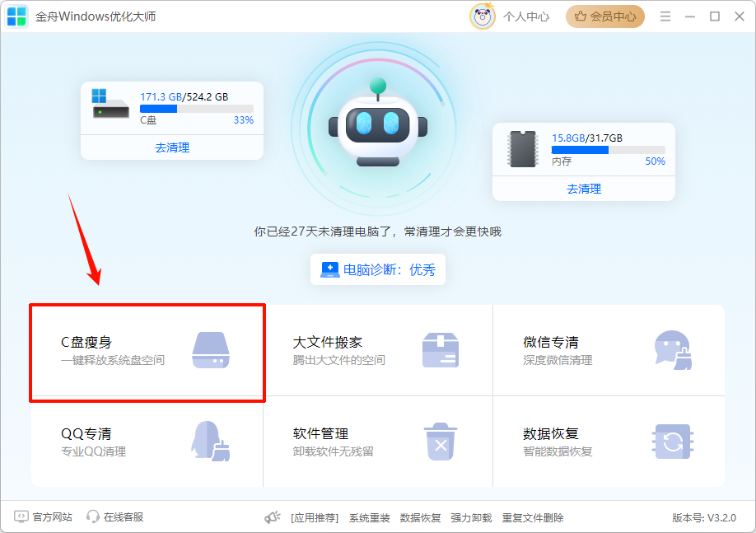This screenshot has width=756, height=533.
Task: Click the app logo in title bar
Action: (16, 16)
